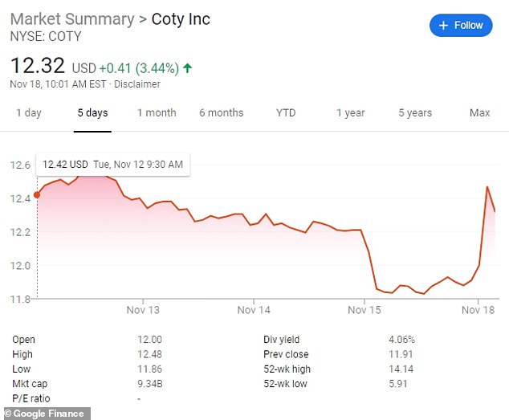Click the Coty Inc company title
The height and width of the screenshot is (420, 509).
click(x=181, y=19)
